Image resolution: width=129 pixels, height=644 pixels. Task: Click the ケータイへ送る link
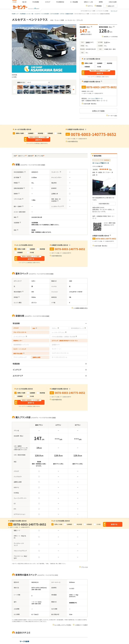112,115
